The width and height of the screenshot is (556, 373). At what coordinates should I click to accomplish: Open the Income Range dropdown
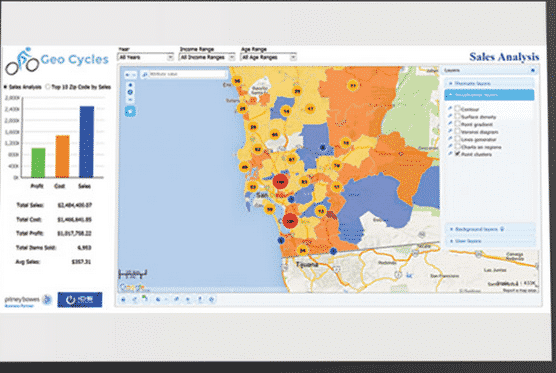[x=207, y=57]
